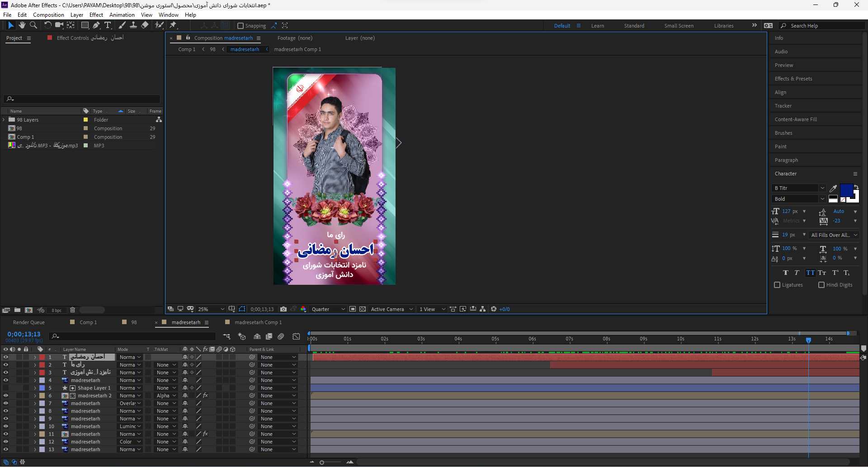This screenshot has width=868, height=467.
Task: Select the Zoom magnifier tool
Action: 33,25
